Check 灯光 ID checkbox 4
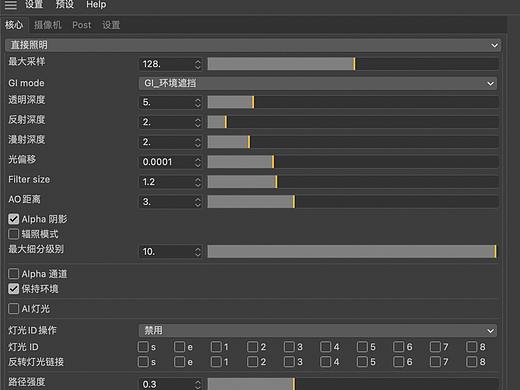This screenshot has width=520, height=390. coord(325,347)
